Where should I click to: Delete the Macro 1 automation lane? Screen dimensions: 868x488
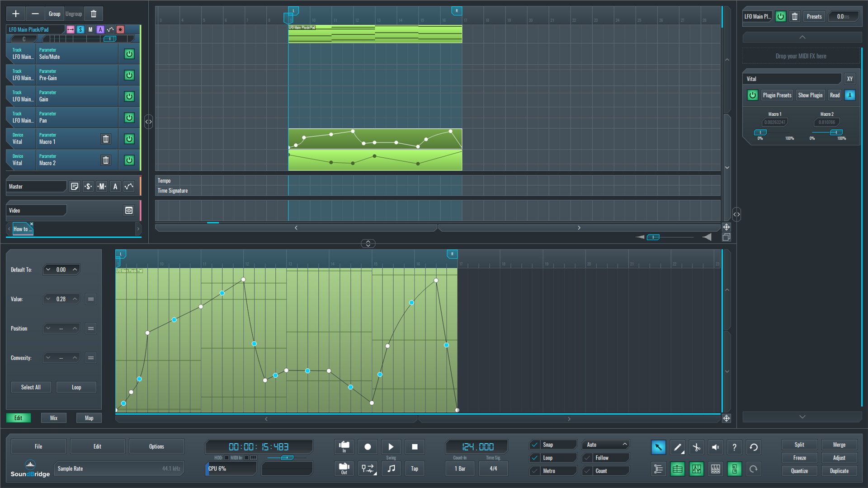[106, 139]
